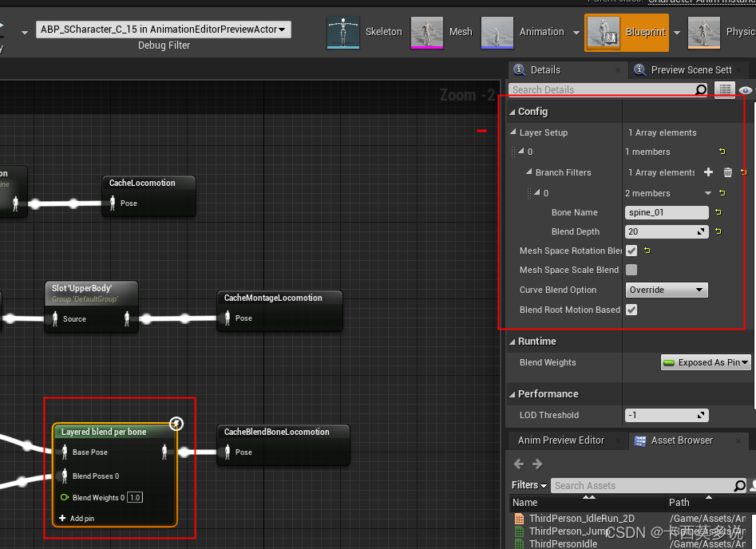Change Blend Weights from Exposed As Pin
This screenshot has width=756, height=549.
point(706,362)
